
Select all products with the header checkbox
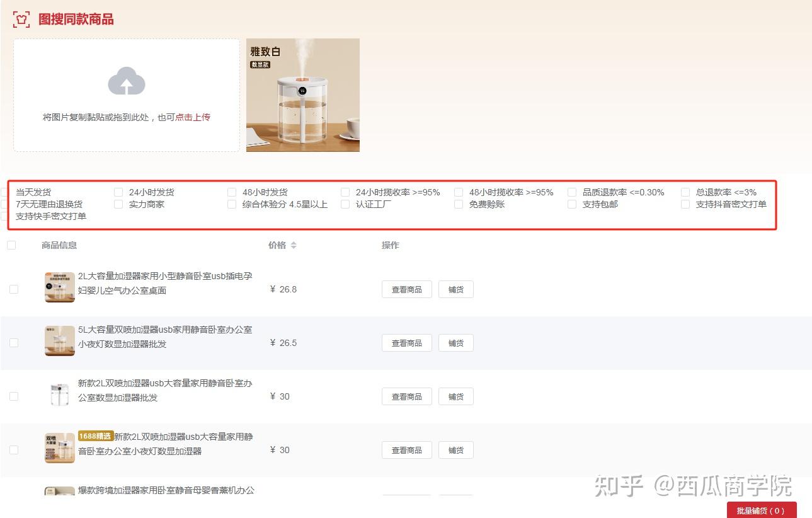tap(11, 245)
